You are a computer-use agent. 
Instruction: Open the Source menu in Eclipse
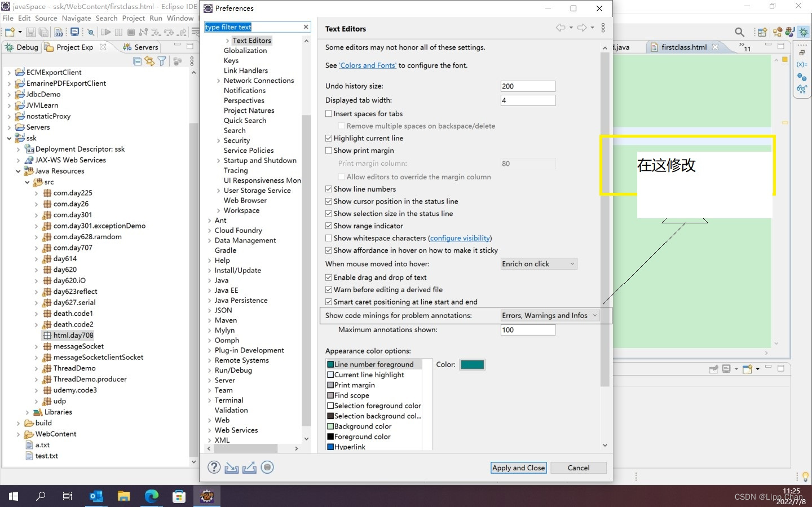(46, 18)
